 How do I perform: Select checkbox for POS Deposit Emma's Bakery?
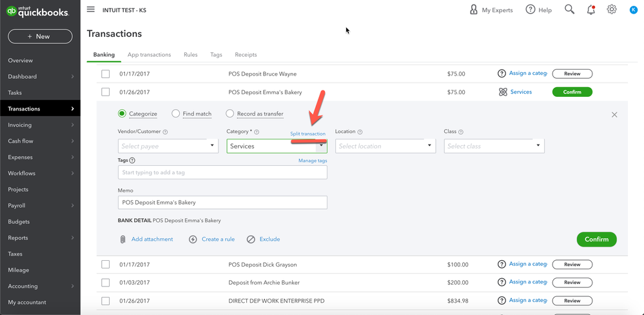point(106,92)
